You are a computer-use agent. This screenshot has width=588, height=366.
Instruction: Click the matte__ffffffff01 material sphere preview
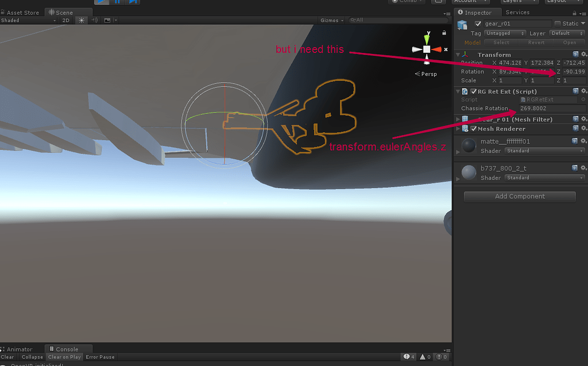(x=468, y=145)
